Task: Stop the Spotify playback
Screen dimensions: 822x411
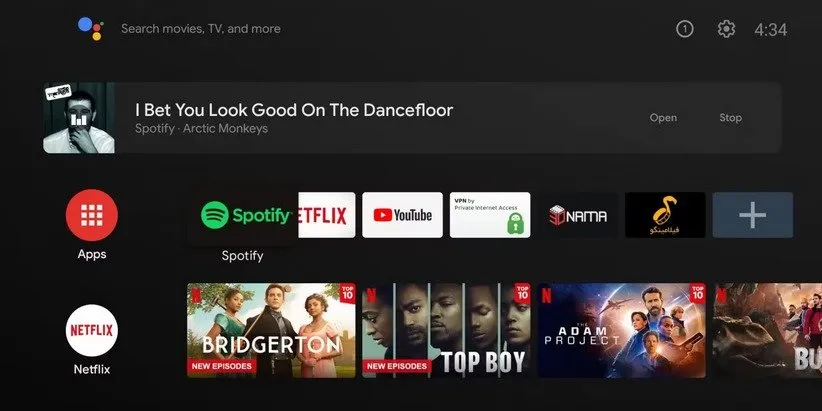Action: (730, 118)
